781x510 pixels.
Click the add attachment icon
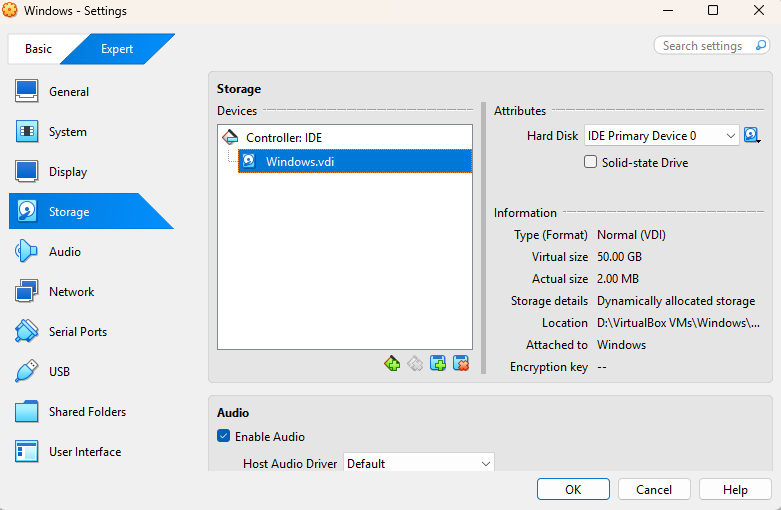(x=438, y=364)
